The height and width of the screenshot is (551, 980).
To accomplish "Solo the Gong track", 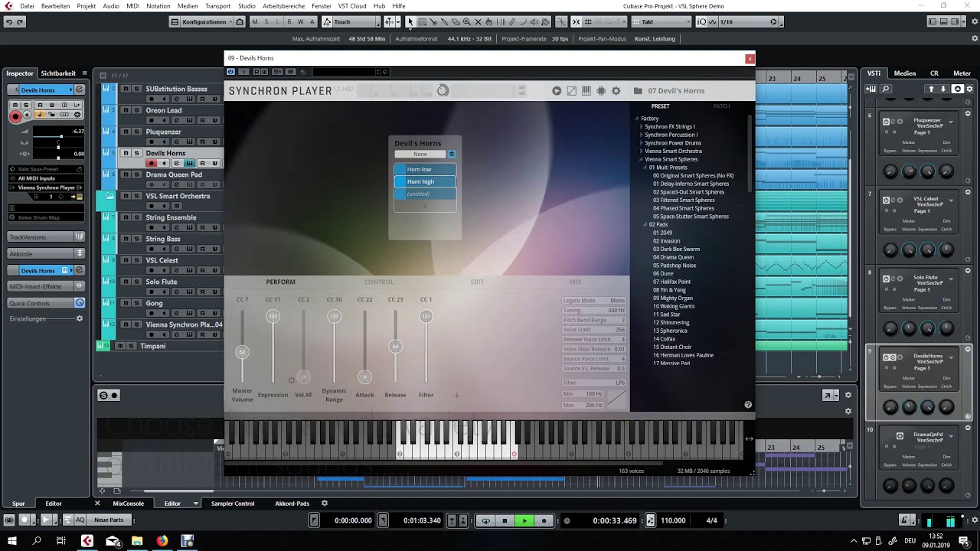I will (x=136, y=303).
